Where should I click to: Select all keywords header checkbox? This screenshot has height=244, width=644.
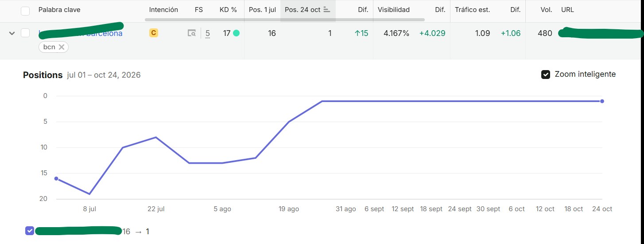[x=25, y=11]
